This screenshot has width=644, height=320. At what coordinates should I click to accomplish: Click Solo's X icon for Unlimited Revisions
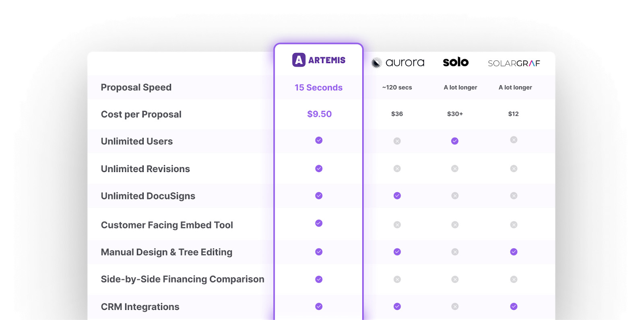click(x=455, y=168)
